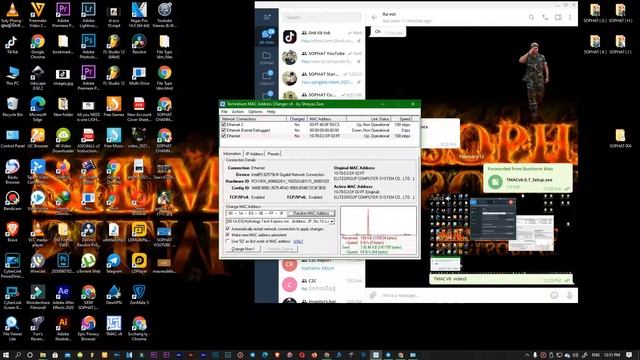Open the This PC desktop icon
This screenshot has height=360, width=640.
tap(12, 76)
